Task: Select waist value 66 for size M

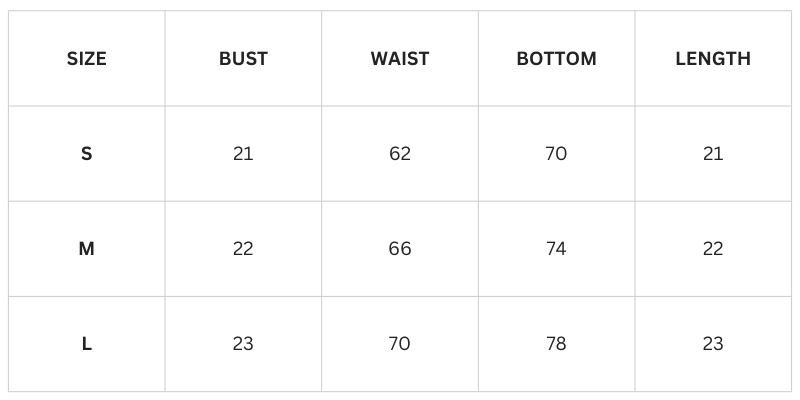Action: [x=400, y=249]
